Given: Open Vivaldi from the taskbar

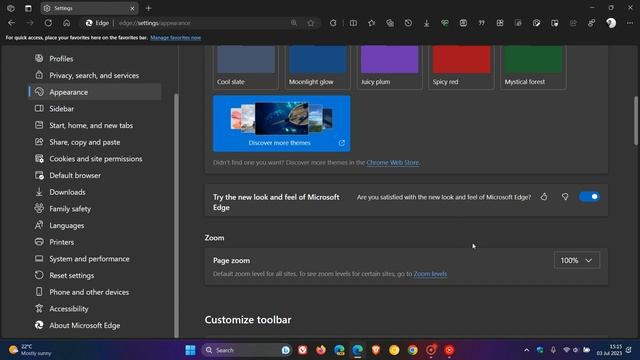Looking at the screenshot, I should tap(302, 350).
